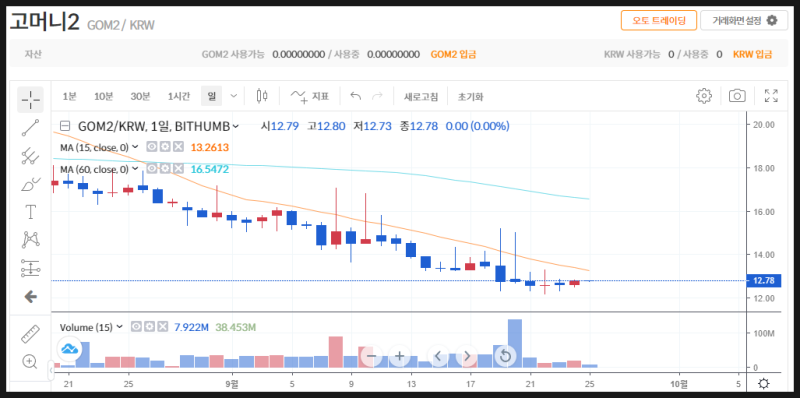Click the 13.2613 MA 15 value
Viewport: 800px width, 398px height.
click(x=210, y=147)
